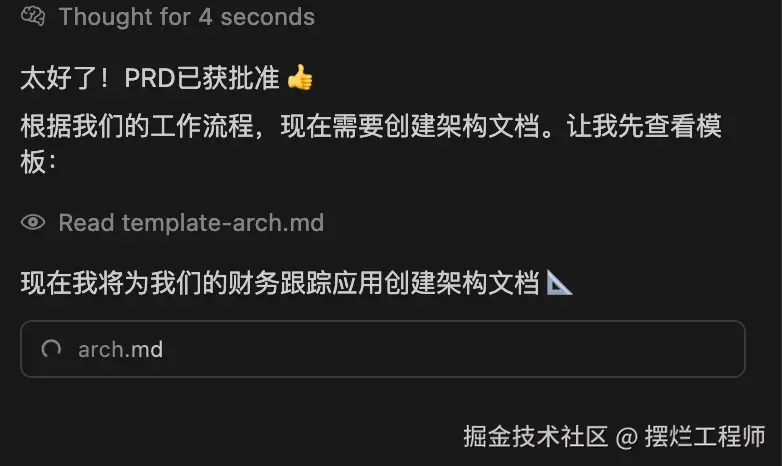Click the word "seconds" in the thought header
The image size is (782, 466).
point(267,16)
